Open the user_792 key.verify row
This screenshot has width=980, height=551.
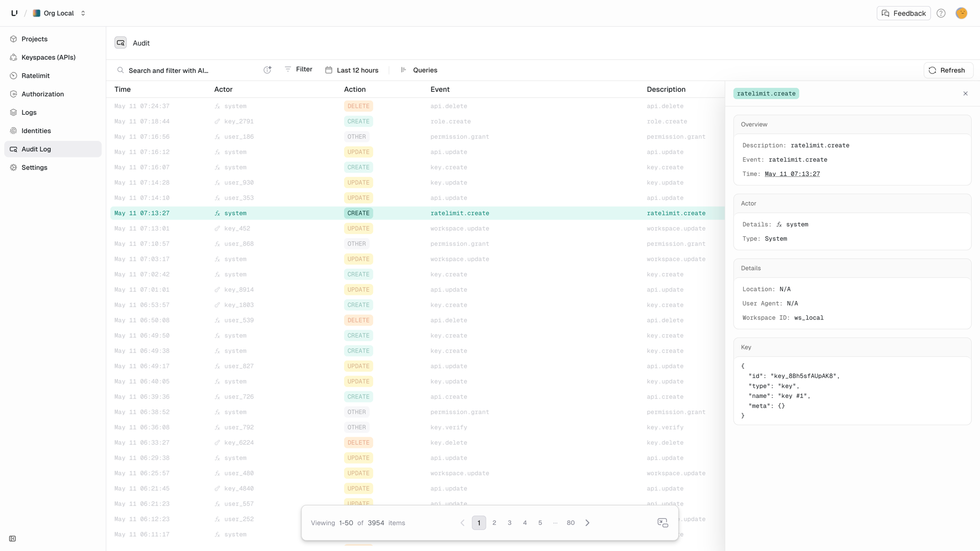(x=418, y=428)
